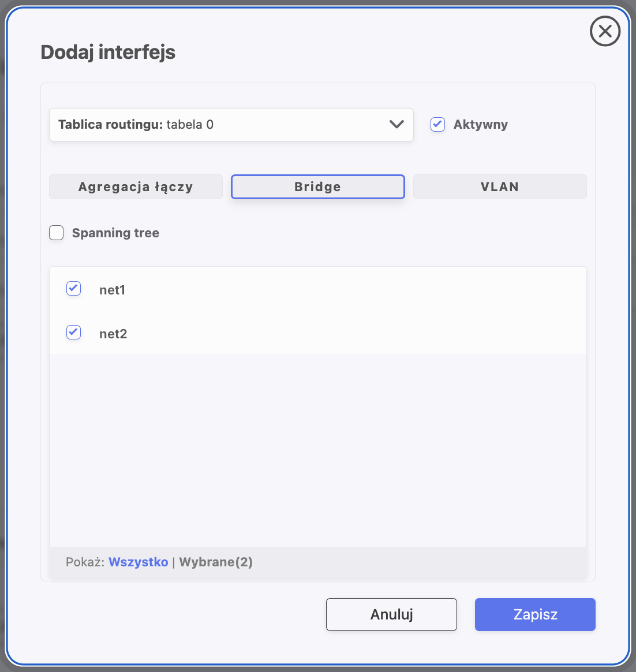Save with the Zapisz button
The image size is (636, 672).
[x=535, y=615]
